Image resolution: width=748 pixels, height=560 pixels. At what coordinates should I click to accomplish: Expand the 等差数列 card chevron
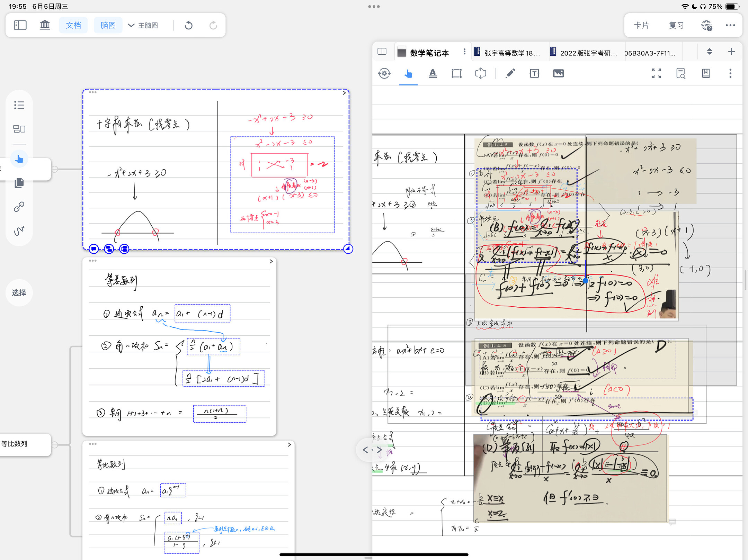point(271,261)
